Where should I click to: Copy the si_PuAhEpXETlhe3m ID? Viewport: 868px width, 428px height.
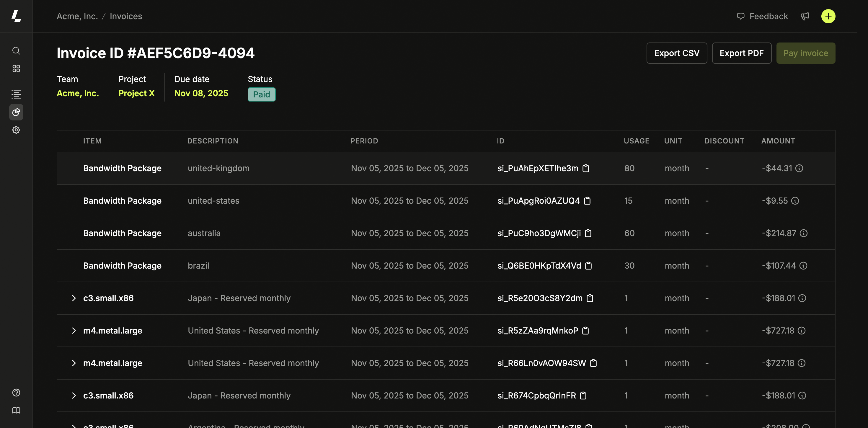[x=586, y=168]
